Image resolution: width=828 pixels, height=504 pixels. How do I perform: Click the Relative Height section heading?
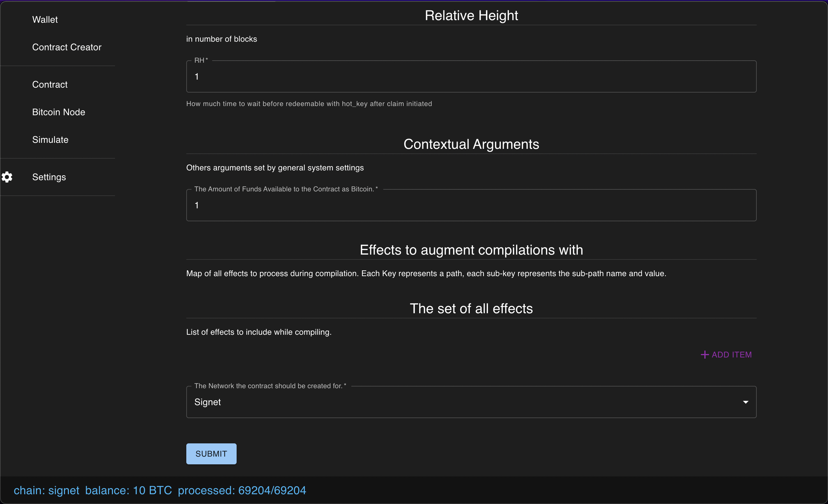471,16
